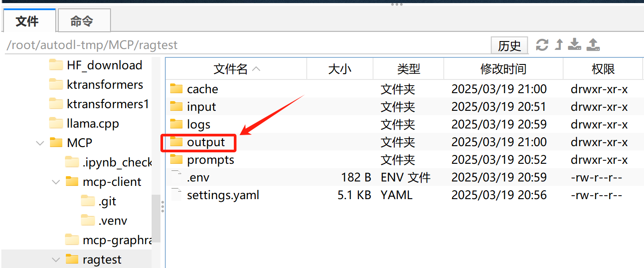The height and width of the screenshot is (268, 644).
Task: Click .git folder icon in tree
Action: click(x=88, y=201)
